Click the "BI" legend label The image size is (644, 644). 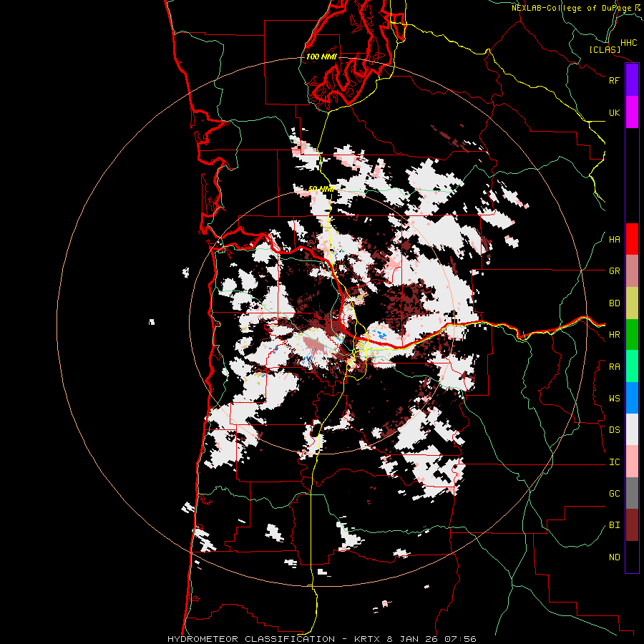click(x=614, y=525)
